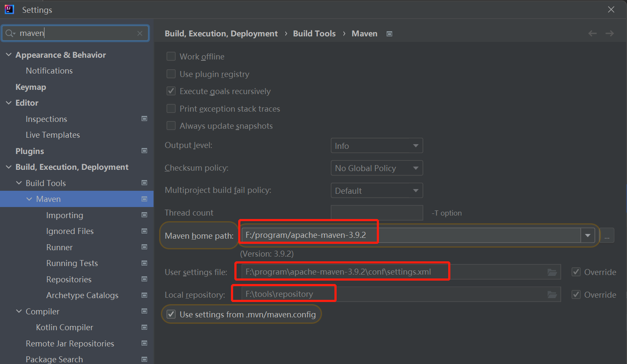Open search history magnifier icon
This screenshot has width=627, height=364.
pyautogui.click(x=10, y=33)
